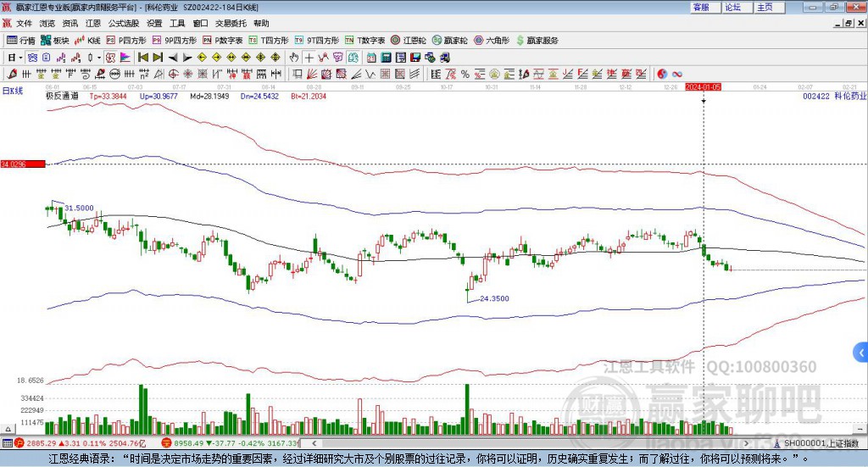Open the 江恩轮 Gann wheel
The width and height of the screenshot is (868, 467).
click(409, 41)
